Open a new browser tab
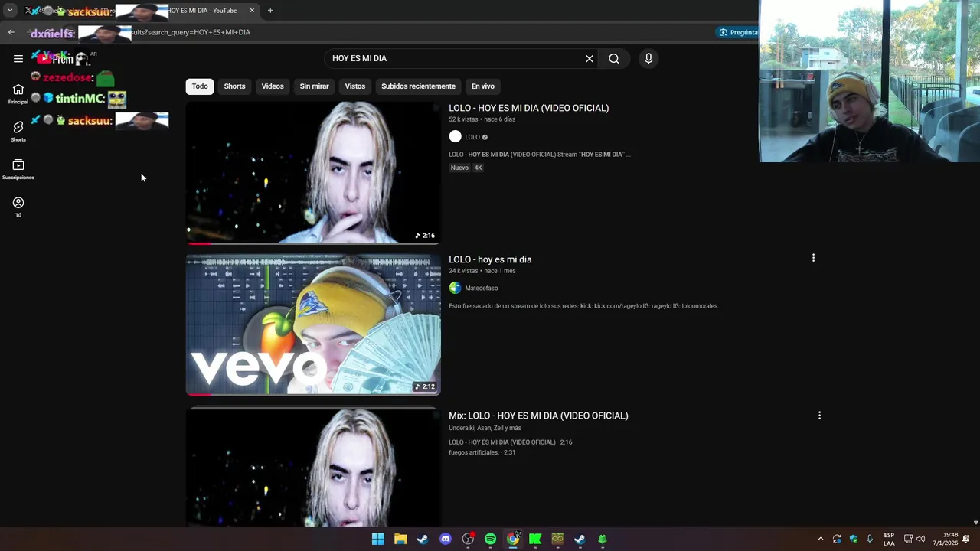 coord(270,11)
